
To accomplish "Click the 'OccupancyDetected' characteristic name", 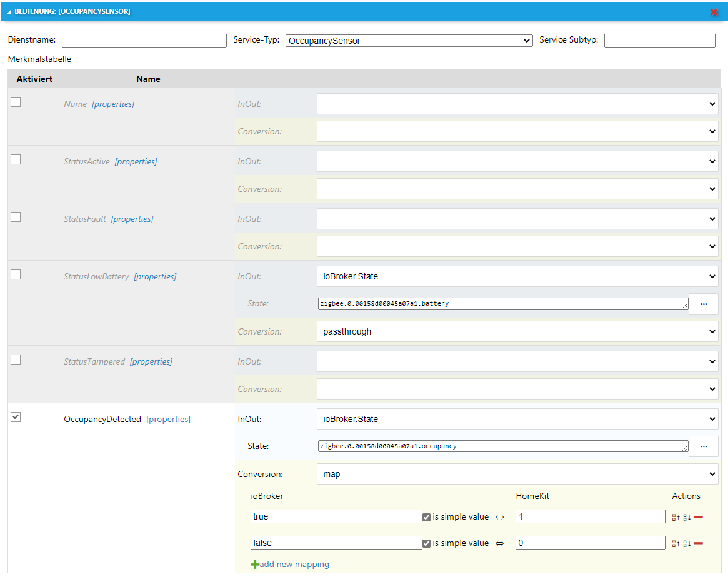I will coord(102,420).
